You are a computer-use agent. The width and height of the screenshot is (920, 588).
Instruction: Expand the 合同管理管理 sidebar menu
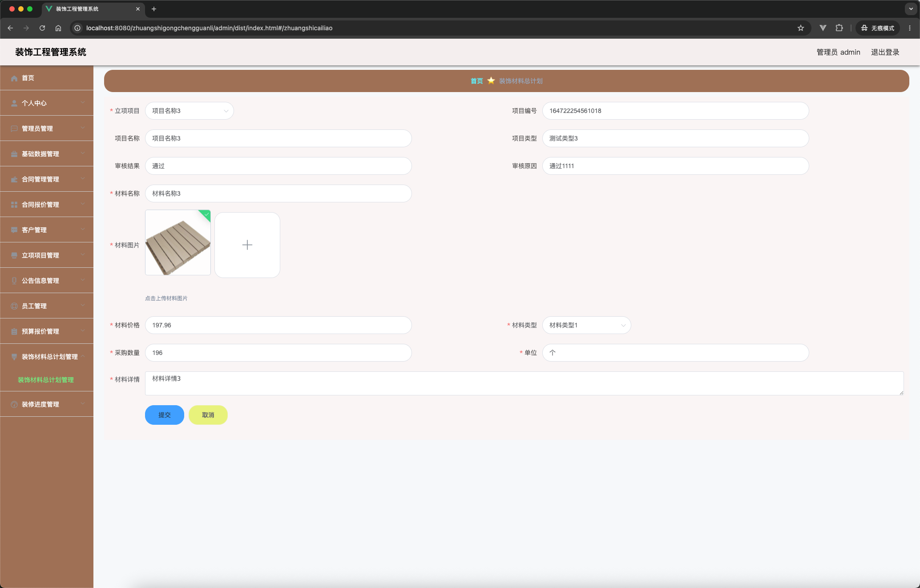pyautogui.click(x=47, y=179)
